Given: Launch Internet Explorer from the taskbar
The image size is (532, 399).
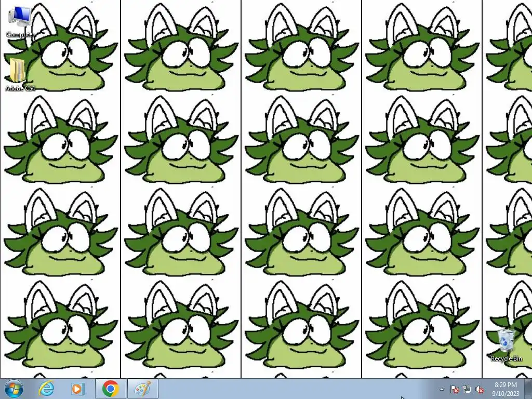Looking at the screenshot, I should 46,389.
